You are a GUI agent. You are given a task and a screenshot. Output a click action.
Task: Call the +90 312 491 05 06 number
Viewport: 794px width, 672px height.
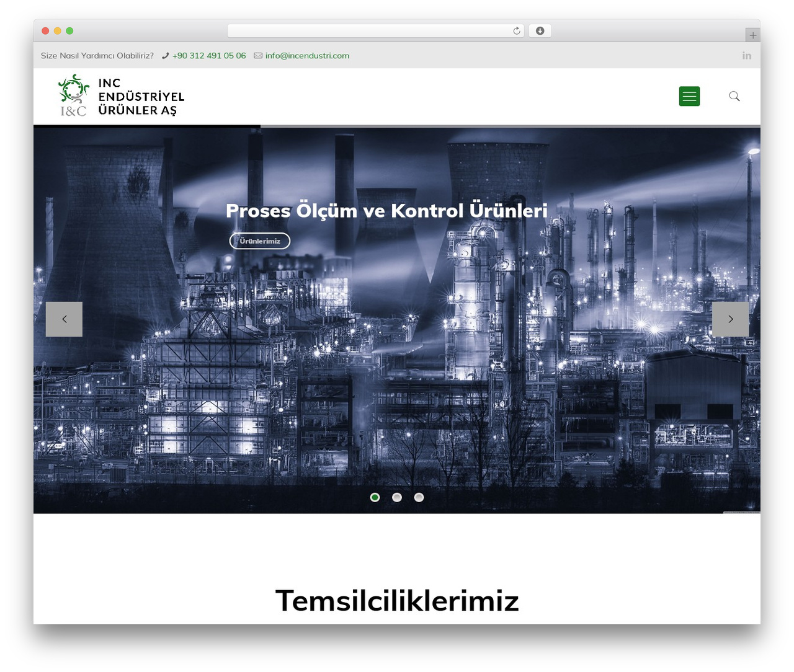209,56
